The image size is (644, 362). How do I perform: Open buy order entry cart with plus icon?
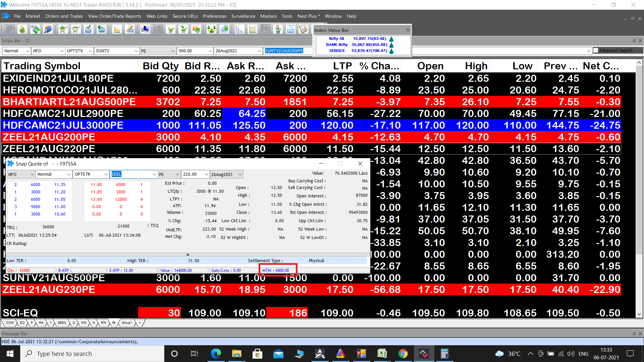pyautogui.click(x=63, y=29)
